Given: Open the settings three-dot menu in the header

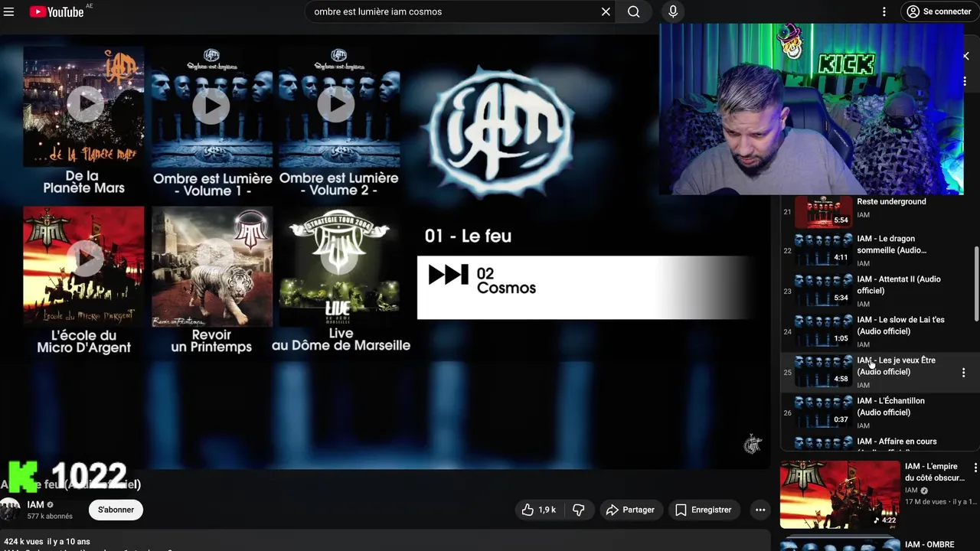Looking at the screenshot, I should pyautogui.click(x=884, y=11).
